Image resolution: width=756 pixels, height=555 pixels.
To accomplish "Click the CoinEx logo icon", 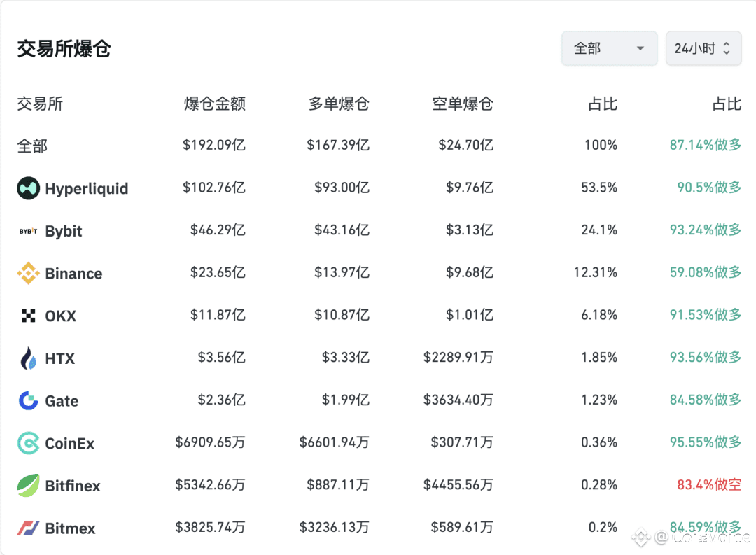I will point(29,443).
